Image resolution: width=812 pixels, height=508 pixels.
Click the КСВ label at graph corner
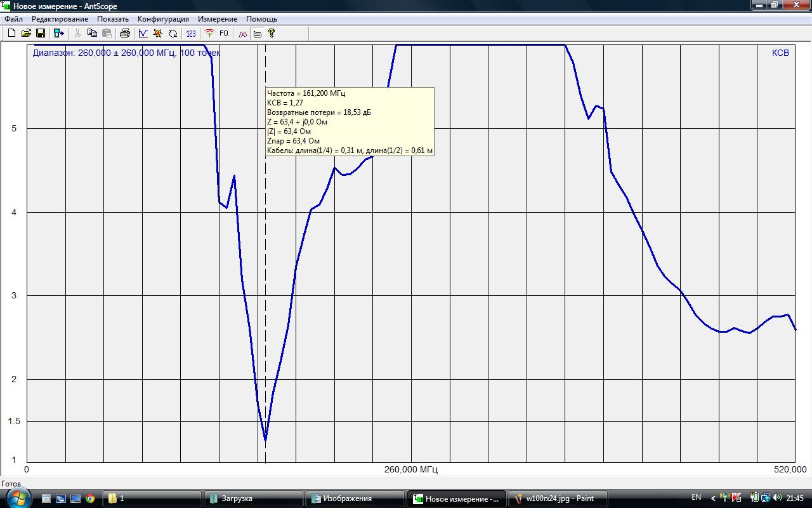tap(780, 53)
